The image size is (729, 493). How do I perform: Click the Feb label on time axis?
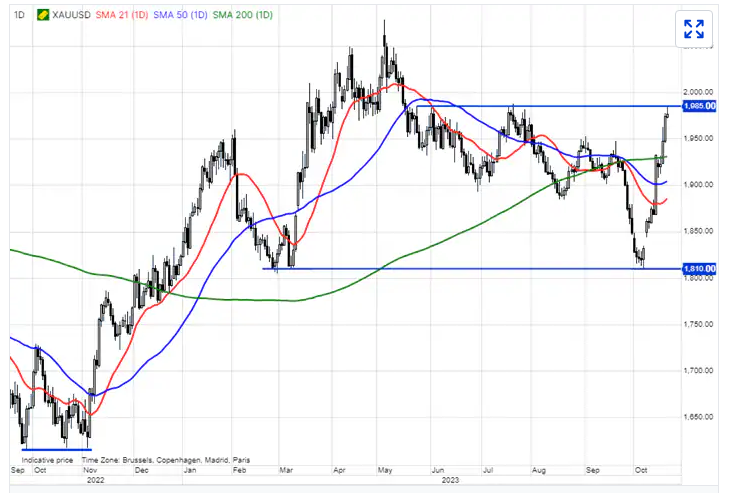point(239,470)
